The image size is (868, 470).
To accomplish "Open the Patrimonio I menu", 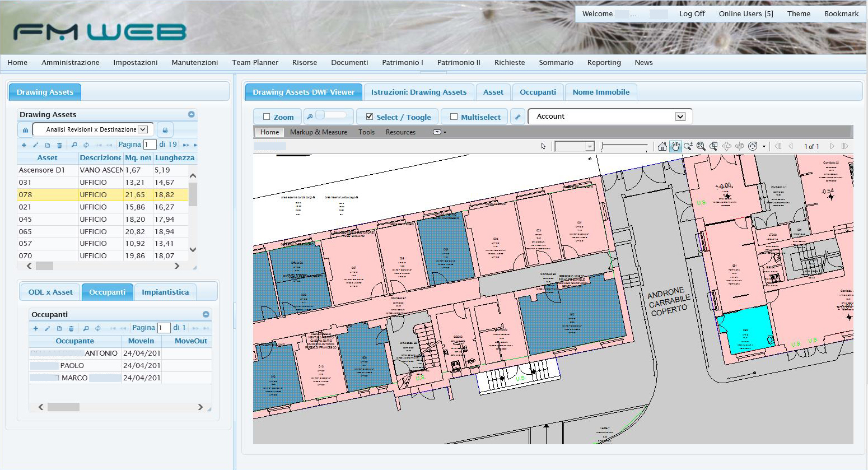I will (403, 63).
